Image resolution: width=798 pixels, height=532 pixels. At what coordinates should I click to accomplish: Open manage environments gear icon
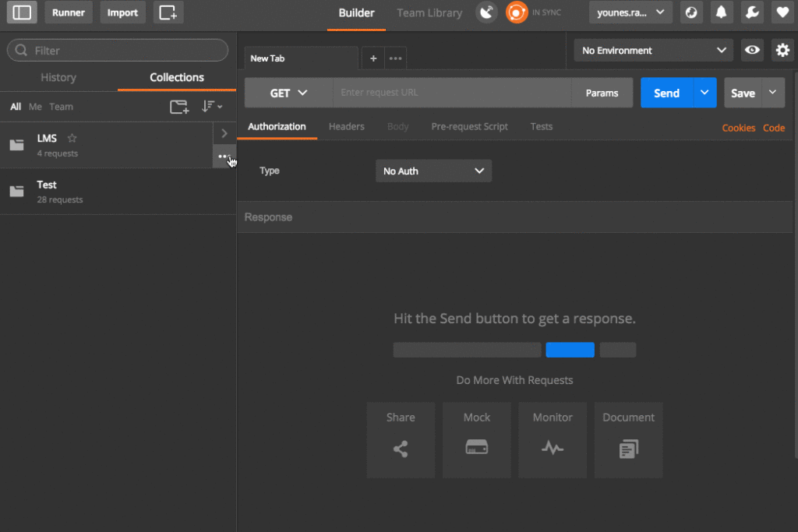click(x=782, y=51)
